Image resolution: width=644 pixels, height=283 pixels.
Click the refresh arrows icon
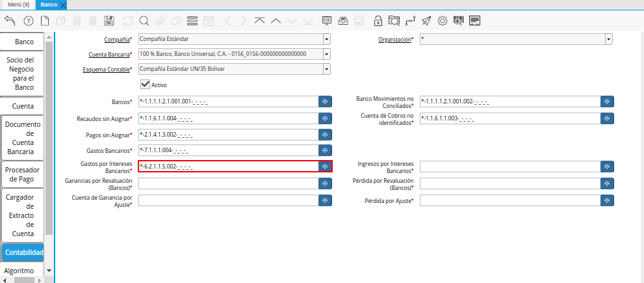point(128,21)
